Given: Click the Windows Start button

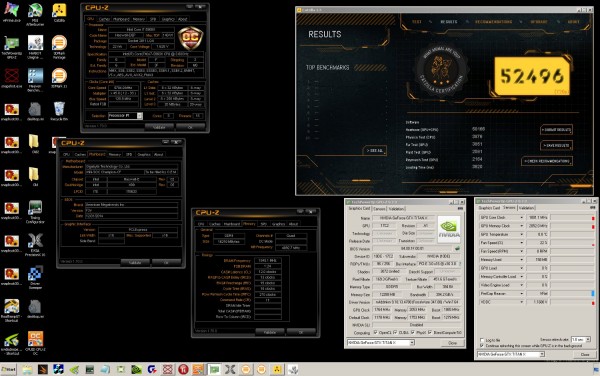Looking at the screenshot, I should click(x=8, y=369).
